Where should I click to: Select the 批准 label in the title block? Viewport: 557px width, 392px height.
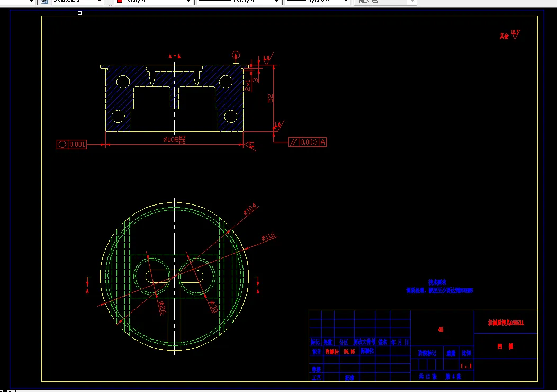tap(349, 377)
